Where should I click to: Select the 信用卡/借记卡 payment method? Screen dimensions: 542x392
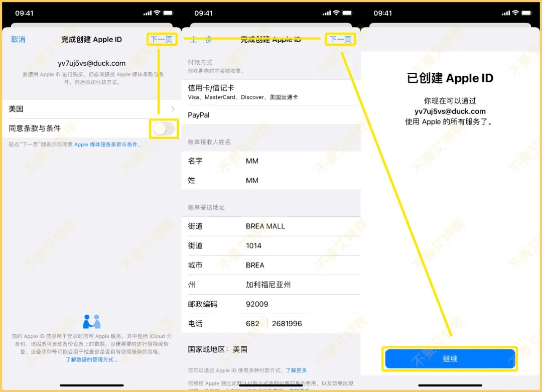pyautogui.click(x=271, y=92)
